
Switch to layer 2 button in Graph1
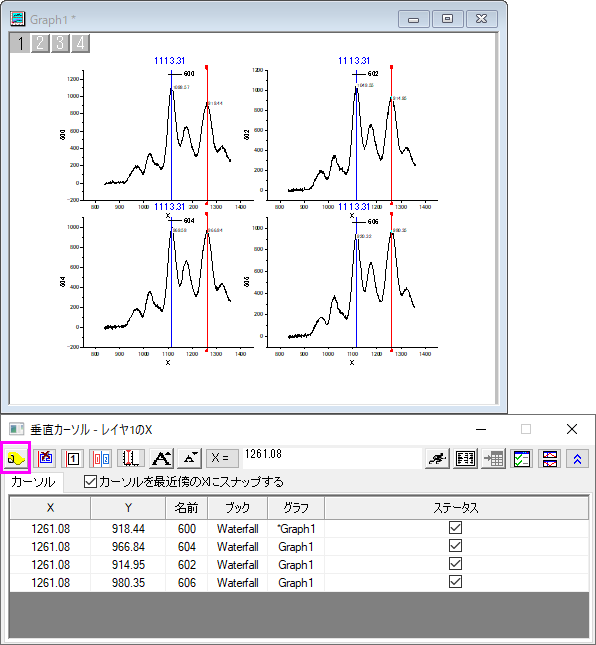(40, 43)
